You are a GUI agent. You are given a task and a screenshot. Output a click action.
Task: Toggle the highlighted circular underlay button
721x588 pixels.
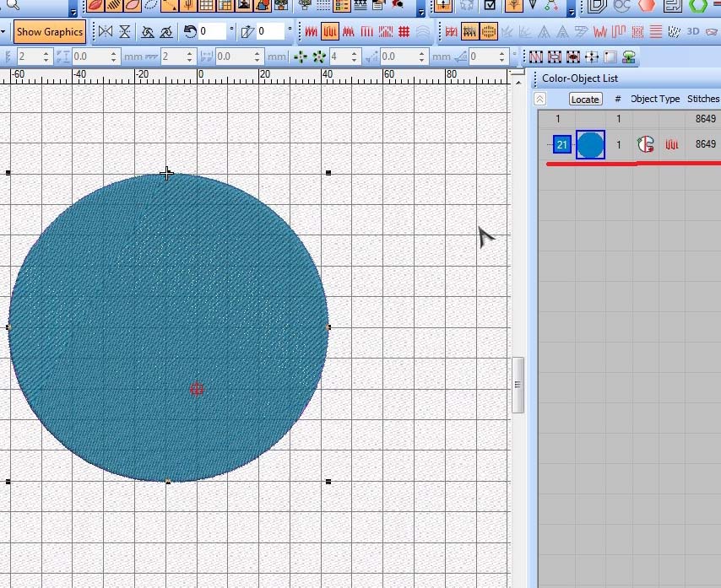coord(489,32)
